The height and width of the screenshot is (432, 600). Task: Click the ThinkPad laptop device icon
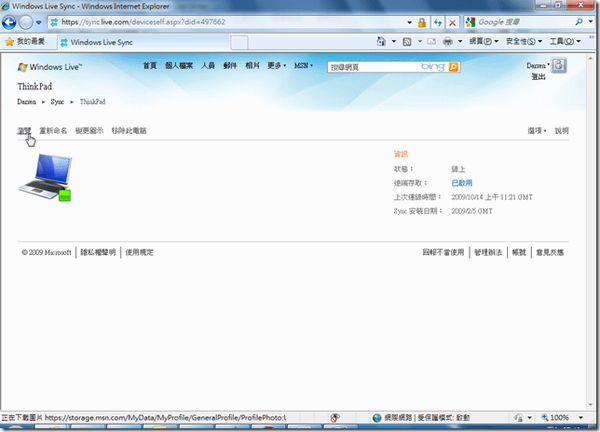point(45,177)
